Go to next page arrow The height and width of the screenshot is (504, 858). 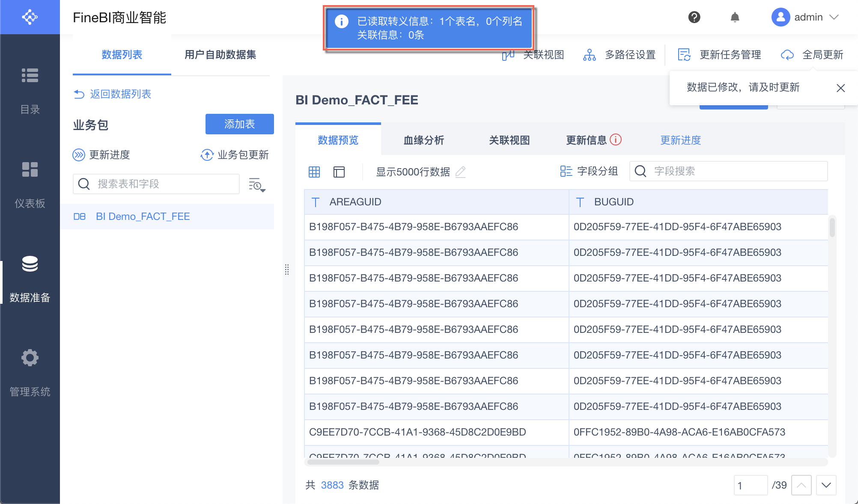click(826, 485)
